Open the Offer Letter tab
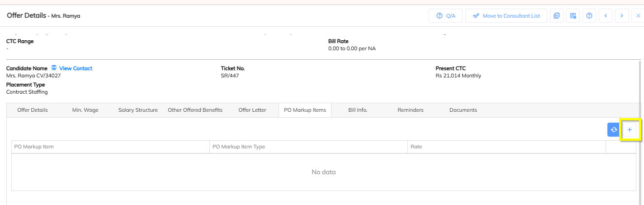644x205 pixels. 252,110
